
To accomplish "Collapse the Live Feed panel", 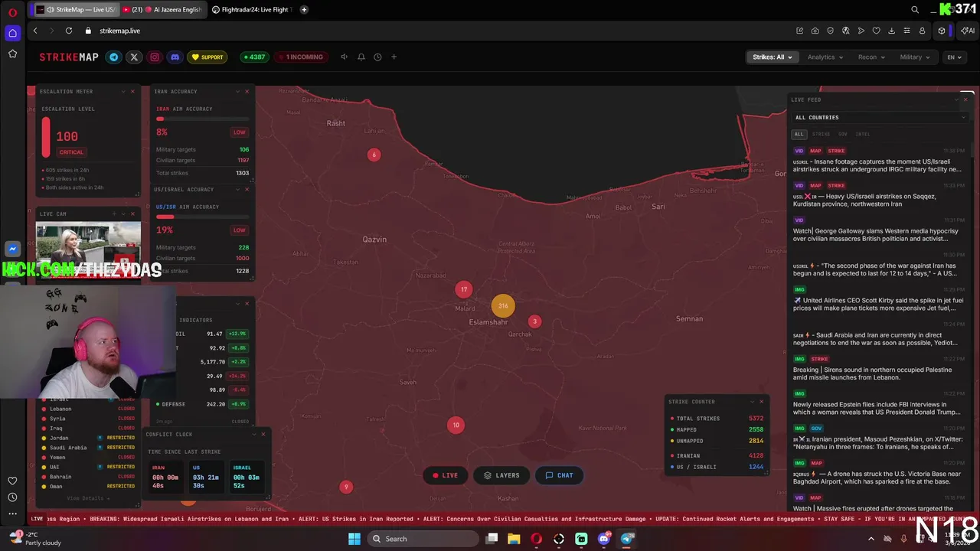I will click(x=956, y=99).
